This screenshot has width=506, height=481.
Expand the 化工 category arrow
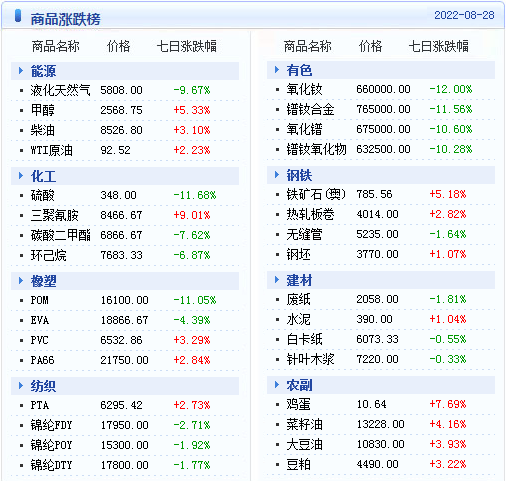point(21,176)
